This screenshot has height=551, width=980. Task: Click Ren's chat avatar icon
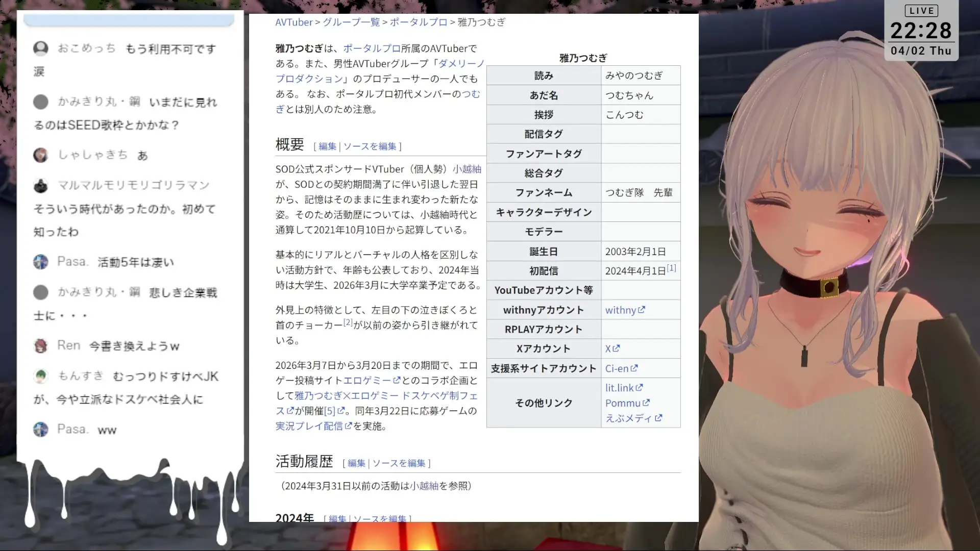coord(41,345)
